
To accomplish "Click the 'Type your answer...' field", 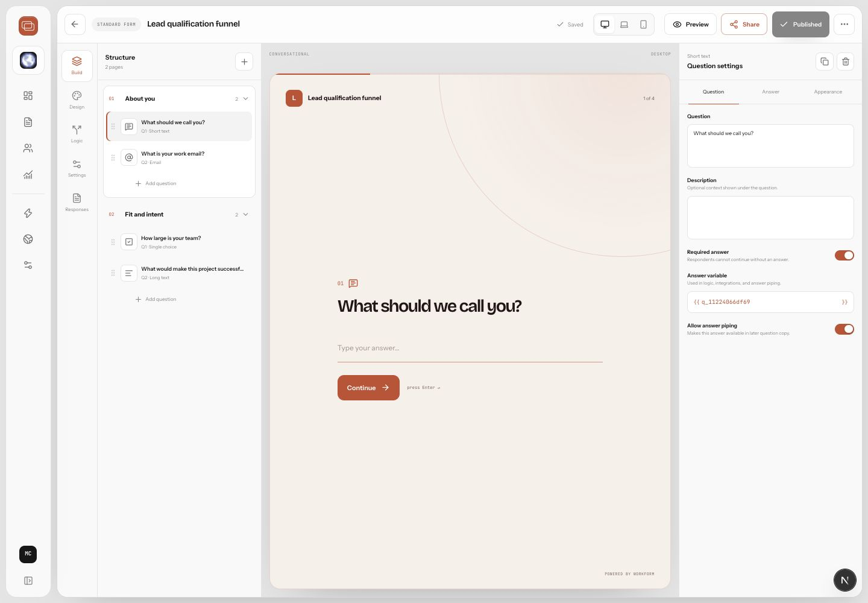I will click(x=470, y=349).
